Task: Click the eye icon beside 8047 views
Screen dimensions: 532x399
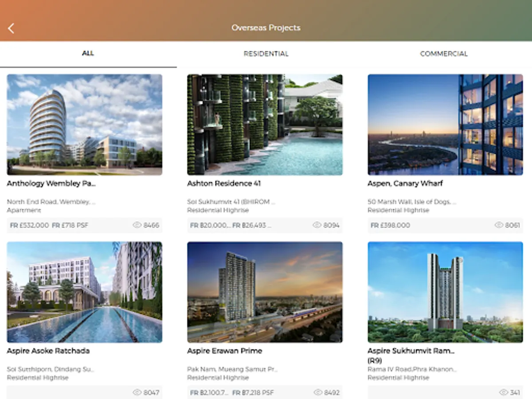Action: [x=137, y=393]
